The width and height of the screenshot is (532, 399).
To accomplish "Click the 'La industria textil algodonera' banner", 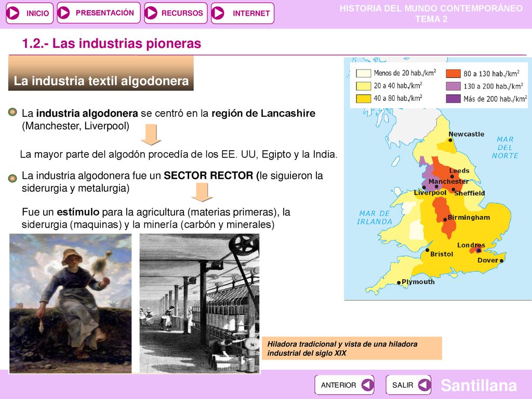I will coord(101,73).
